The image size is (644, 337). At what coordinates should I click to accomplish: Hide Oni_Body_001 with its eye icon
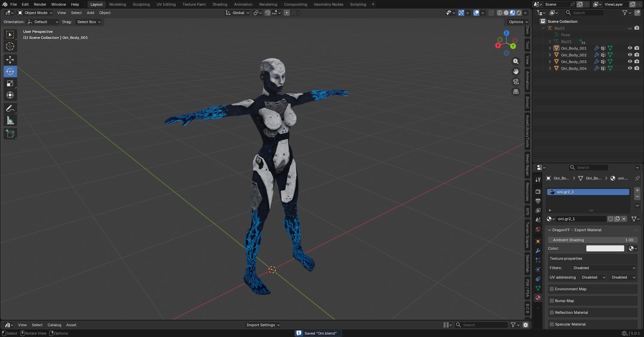coord(630,48)
